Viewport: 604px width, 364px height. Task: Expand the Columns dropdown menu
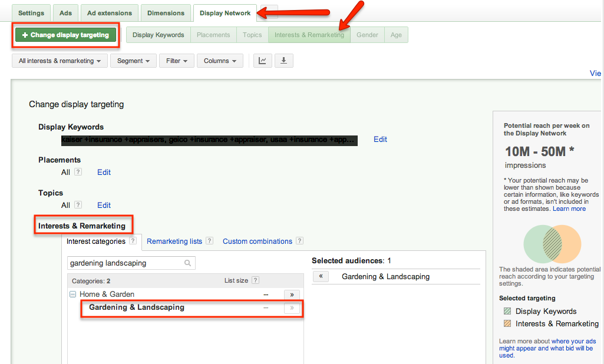(x=220, y=61)
